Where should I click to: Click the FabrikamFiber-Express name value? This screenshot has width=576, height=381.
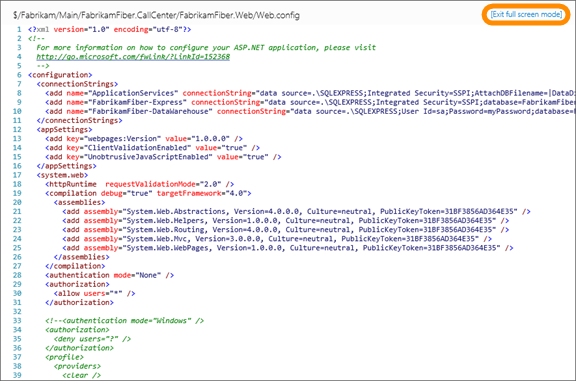pos(137,102)
